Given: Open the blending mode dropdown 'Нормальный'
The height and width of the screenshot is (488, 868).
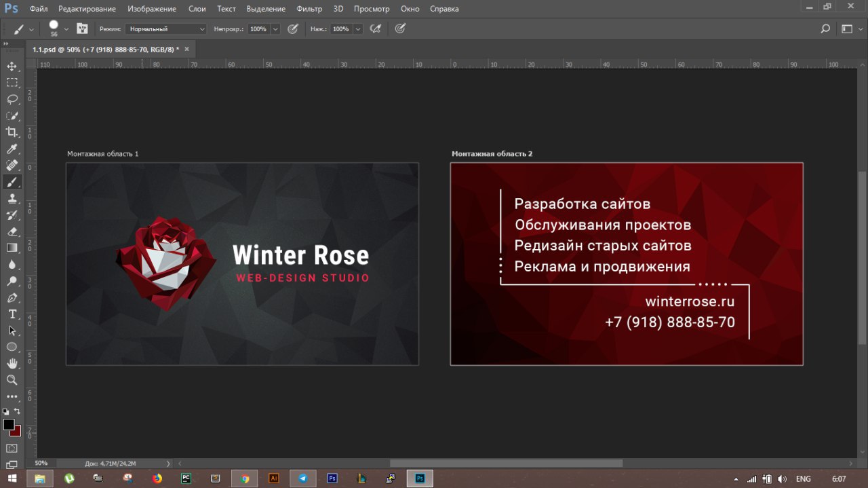Looking at the screenshot, I should pyautogui.click(x=166, y=29).
